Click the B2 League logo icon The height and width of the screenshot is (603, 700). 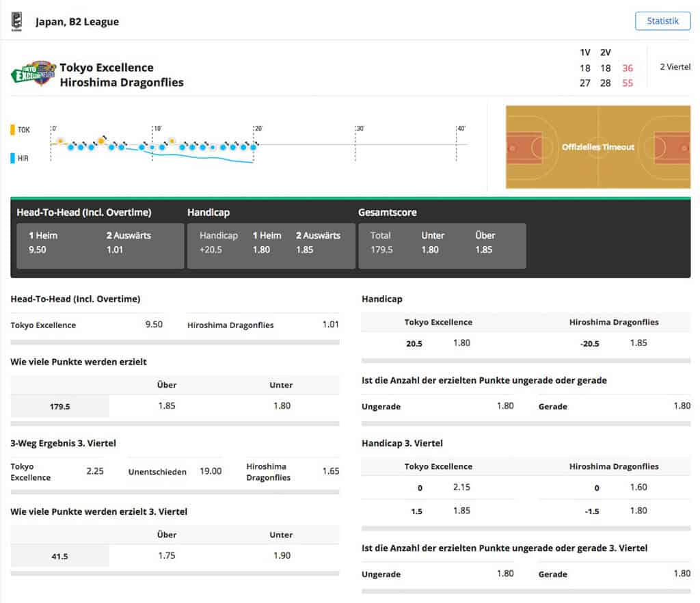click(16, 21)
